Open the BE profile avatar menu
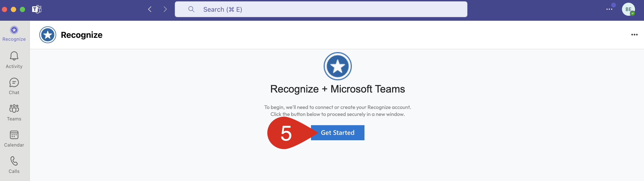644x181 pixels. point(628,9)
